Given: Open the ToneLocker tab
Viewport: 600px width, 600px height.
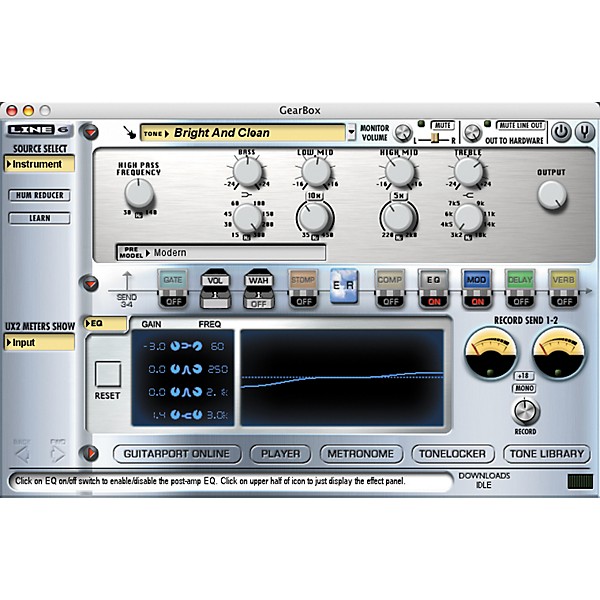Looking at the screenshot, I should point(452,454).
